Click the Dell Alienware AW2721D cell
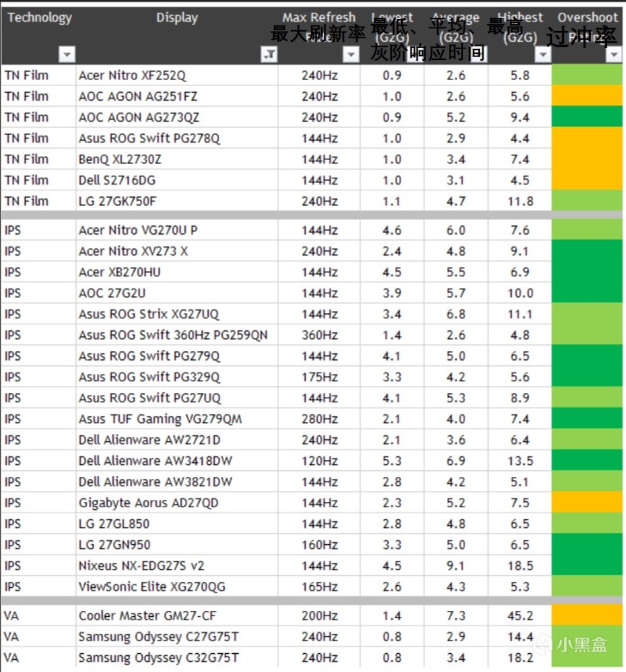The width and height of the screenshot is (626, 672). pyautogui.click(x=177, y=440)
